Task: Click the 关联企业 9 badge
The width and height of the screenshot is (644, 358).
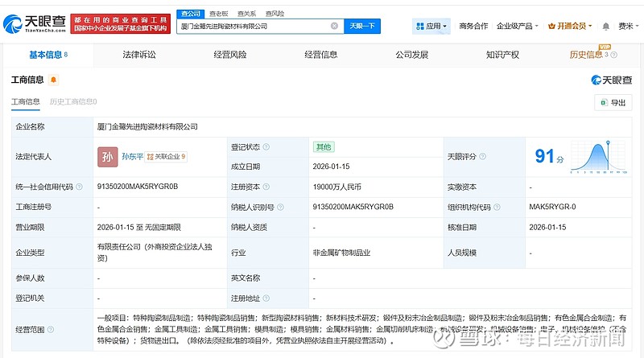Action: tap(166, 156)
